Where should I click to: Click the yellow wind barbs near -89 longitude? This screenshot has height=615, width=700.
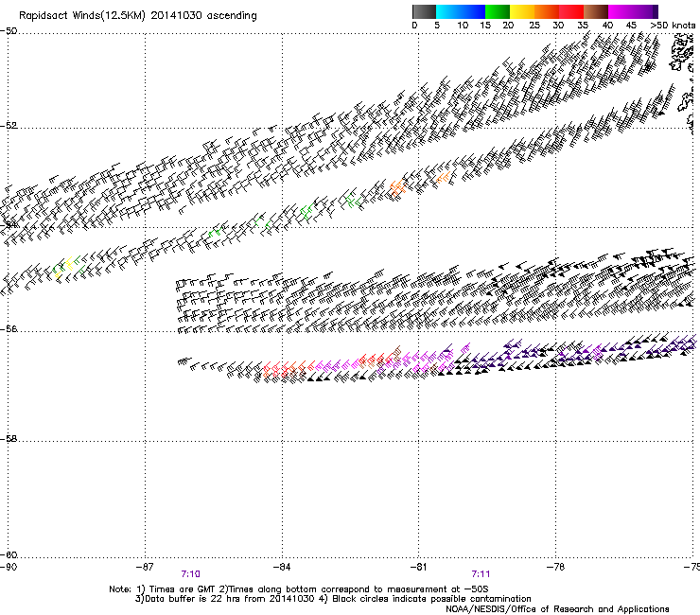pyautogui.click(x=65, y=268)
